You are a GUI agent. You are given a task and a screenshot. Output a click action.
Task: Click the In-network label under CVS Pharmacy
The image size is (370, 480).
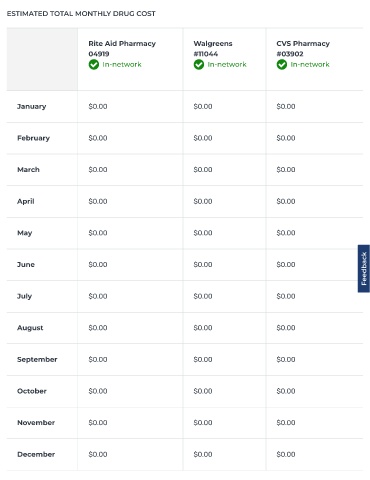click(x=310, y=64)
